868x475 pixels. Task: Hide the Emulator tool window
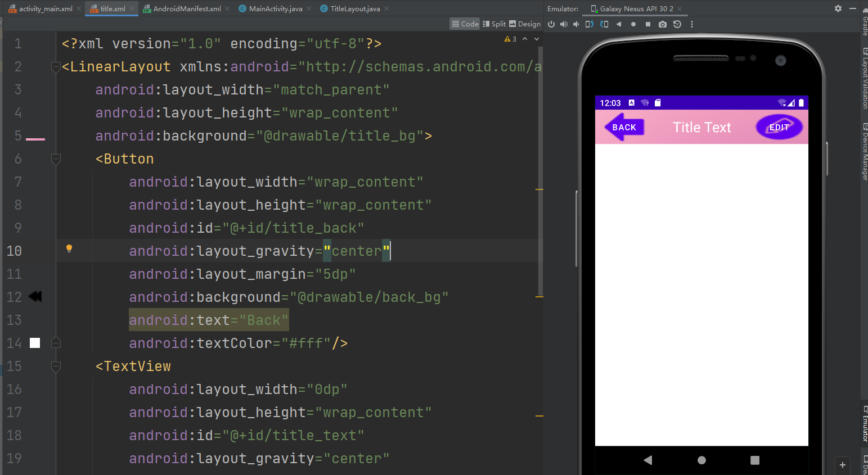pyautogui.click(x=853, y=8)
